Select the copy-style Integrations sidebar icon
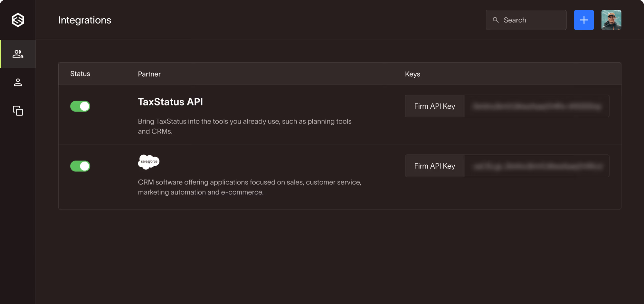This screenshot has width=644, height=304. pyautogui.click(x=18, y=111)
